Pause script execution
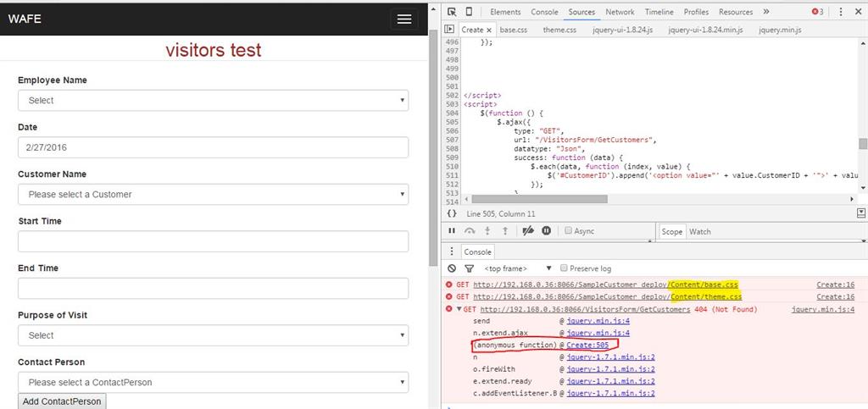Image resolution: width=868 pixels, height=409 pixels. click(x=452, y=231)
